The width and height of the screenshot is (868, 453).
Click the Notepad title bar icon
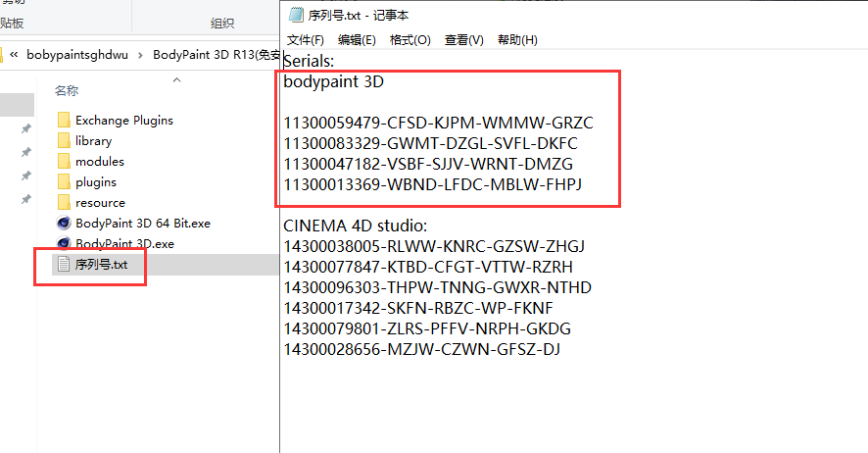coord(296,15)
